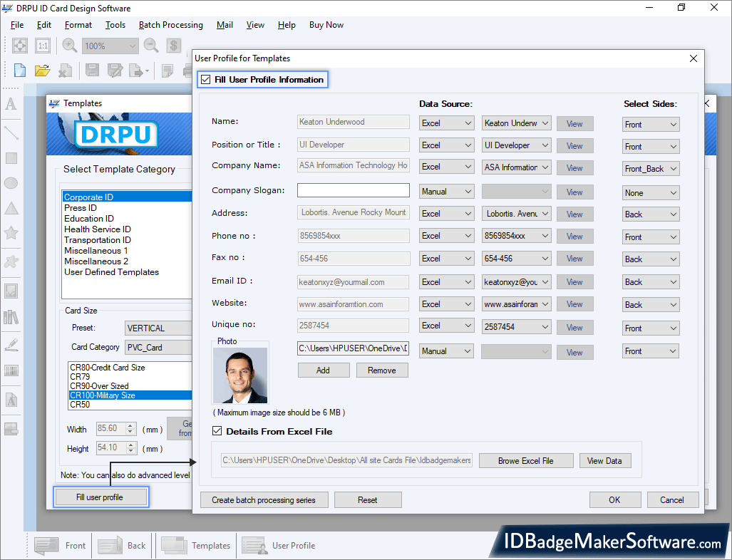The image size is (732, 560).
Task: Decrease card Width using the spinner
Action: [129, 431]
